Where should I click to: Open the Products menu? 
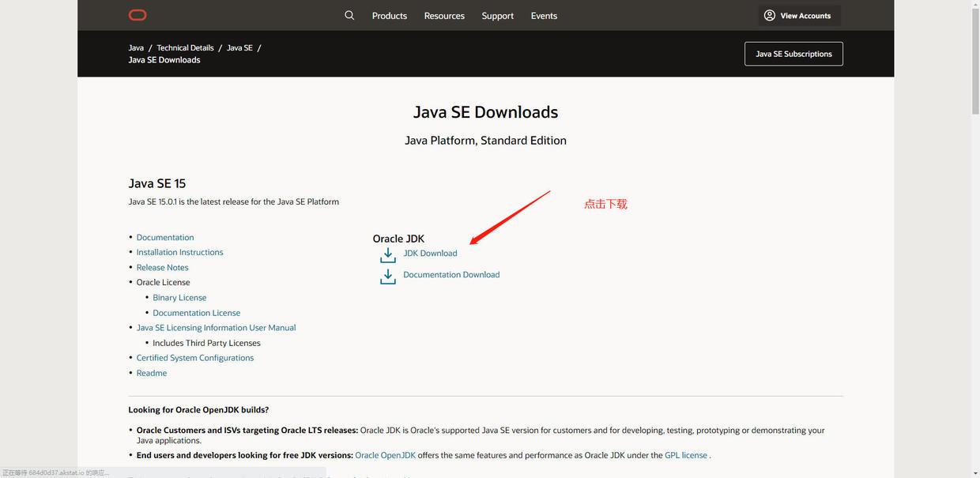point(389,15)
